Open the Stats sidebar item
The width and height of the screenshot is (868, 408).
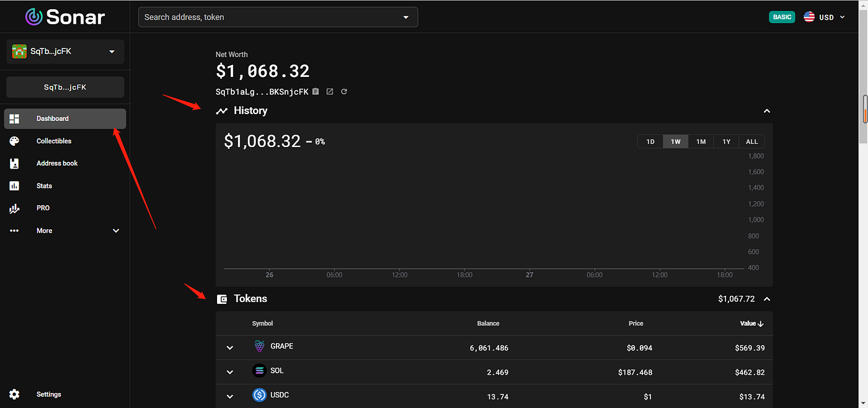click(65, 186)
